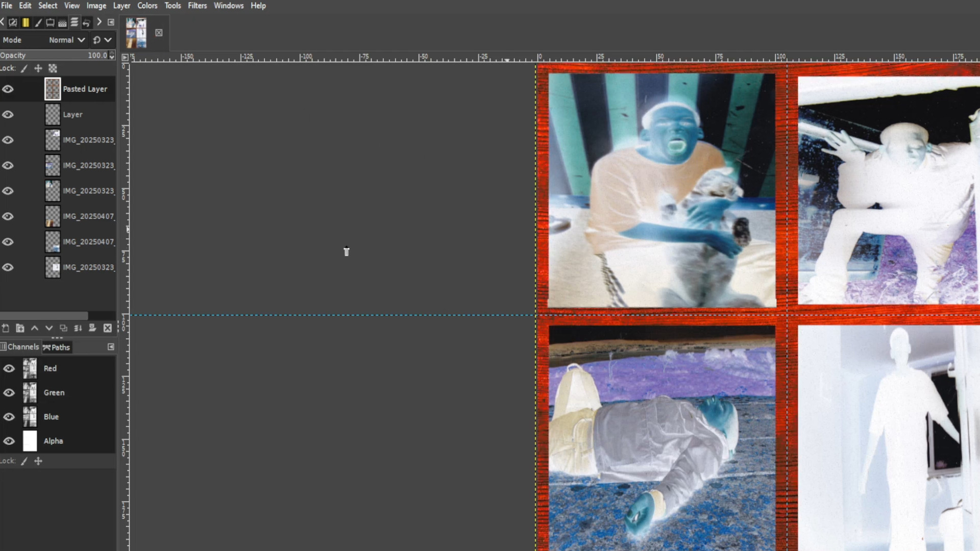
Task: Toggle Blue channel visibility
Action: click(x=9, y=417)
